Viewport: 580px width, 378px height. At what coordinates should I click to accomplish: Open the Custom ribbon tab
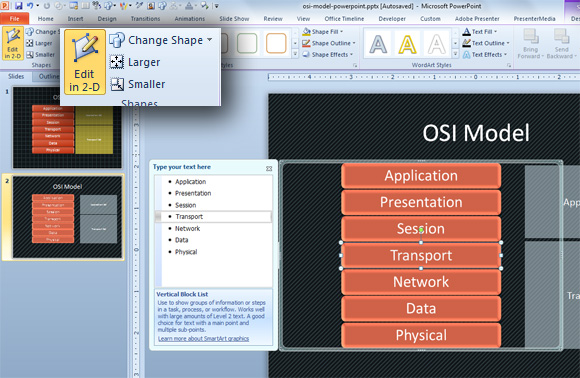click(430, 18)
